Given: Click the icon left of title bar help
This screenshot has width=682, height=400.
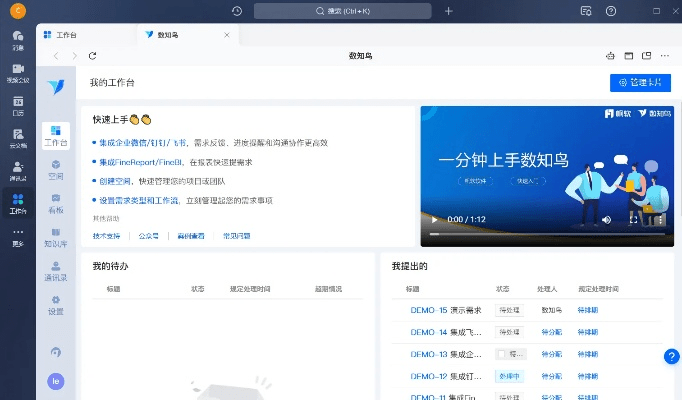Looking at the screenshot, I should 586,11.
